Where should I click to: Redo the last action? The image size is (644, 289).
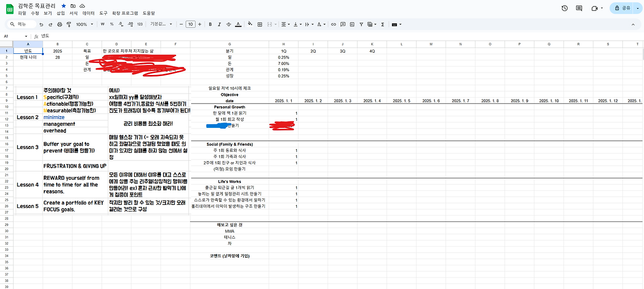[50, 24]
